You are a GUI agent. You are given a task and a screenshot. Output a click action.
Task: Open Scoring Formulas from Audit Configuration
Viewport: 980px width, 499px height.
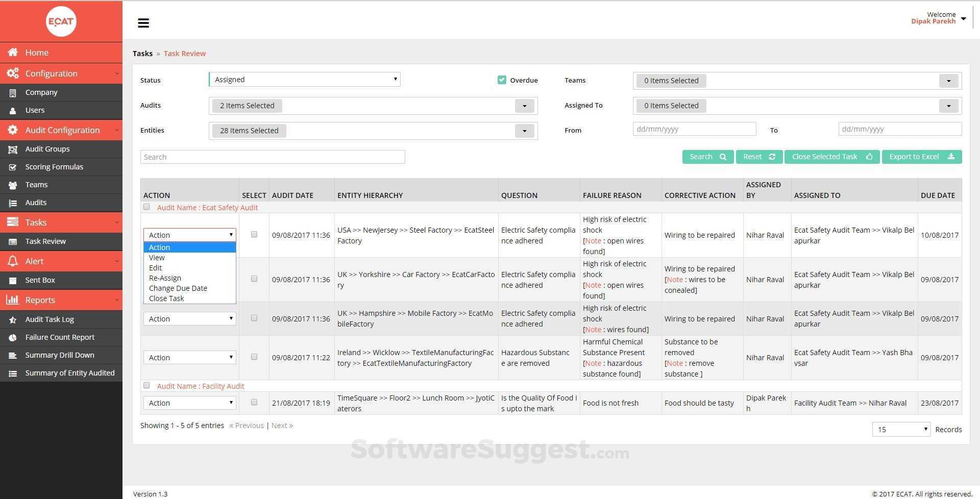[54, 166]
